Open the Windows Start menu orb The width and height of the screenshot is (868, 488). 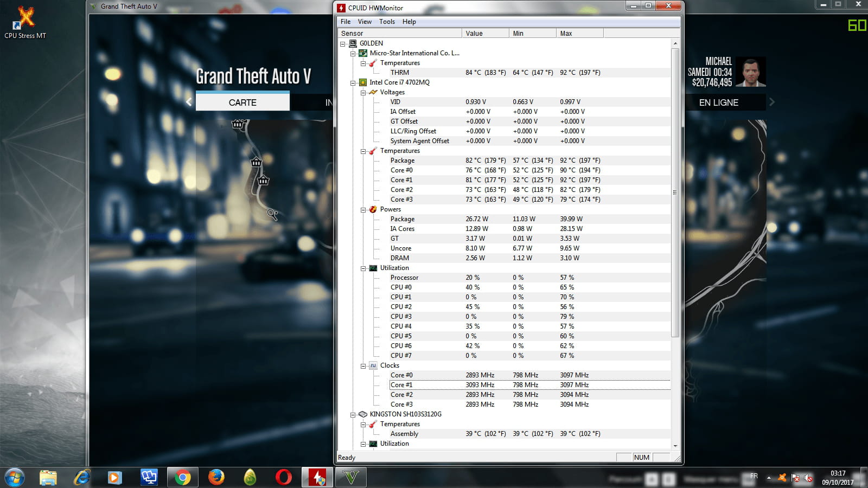[x=14, y=478]
